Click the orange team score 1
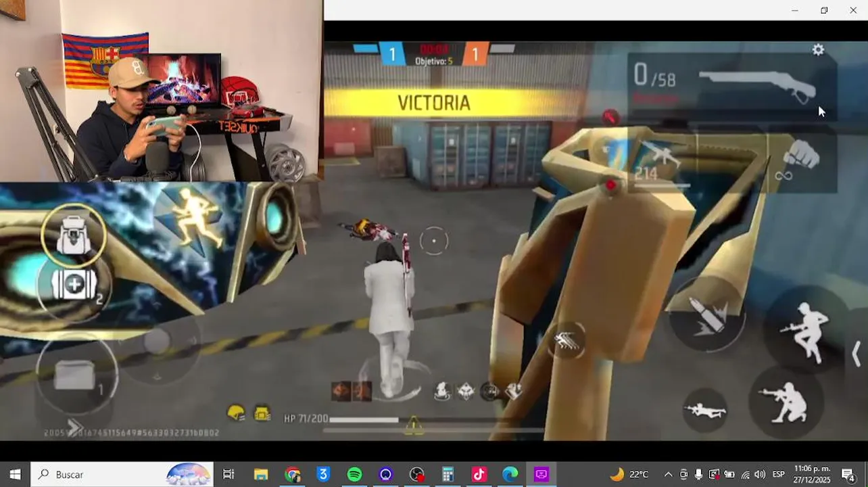This screenshot has height=487, width=868. point(475,54)
